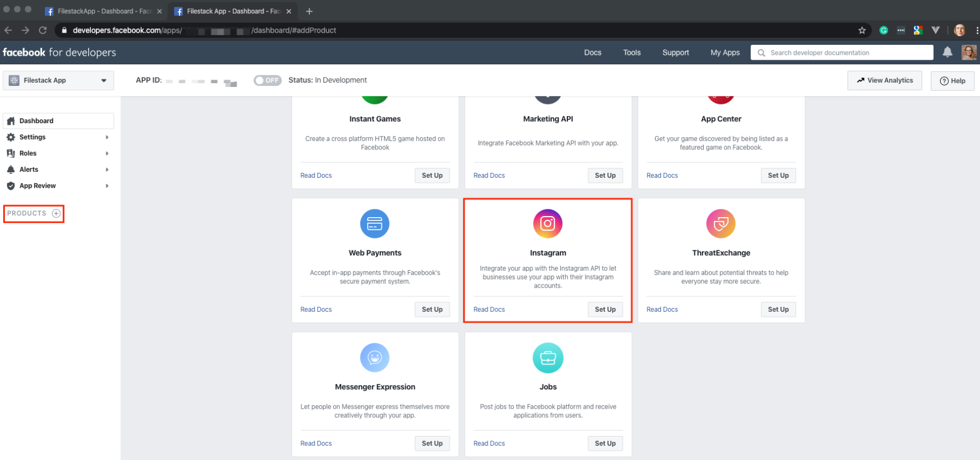
Task: Expand the App Review sidebar arrow
Action: coord(107,186)
